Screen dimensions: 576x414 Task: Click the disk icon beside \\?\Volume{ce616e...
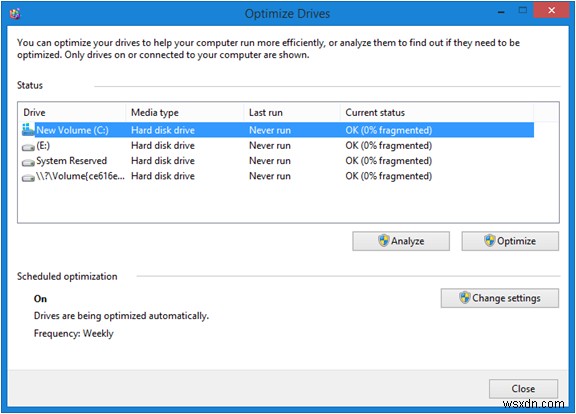(x=28, y=177)
